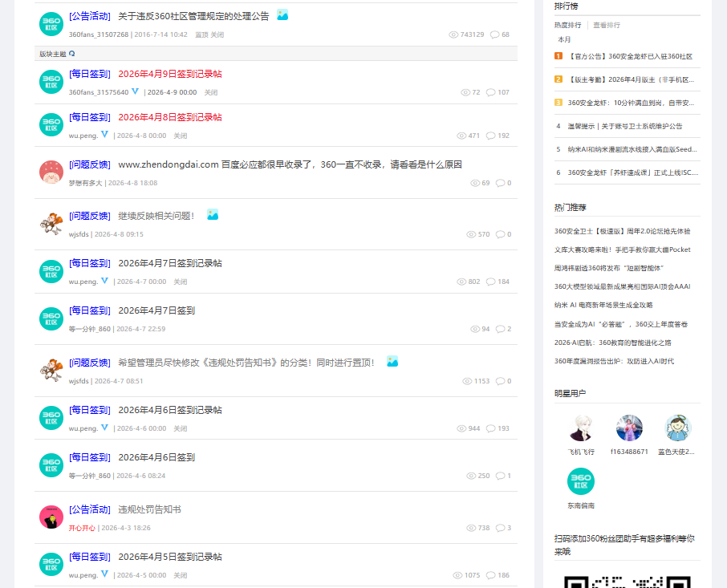The image size is (727, 588).
Task: Click the reply bubble icon showing 107
Action: (490, 93)
